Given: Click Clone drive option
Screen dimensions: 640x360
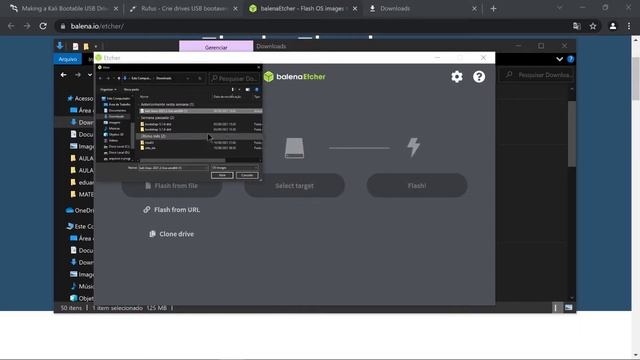Looking at the screenshot, I should pyautogui.click(x=172, y=234).
